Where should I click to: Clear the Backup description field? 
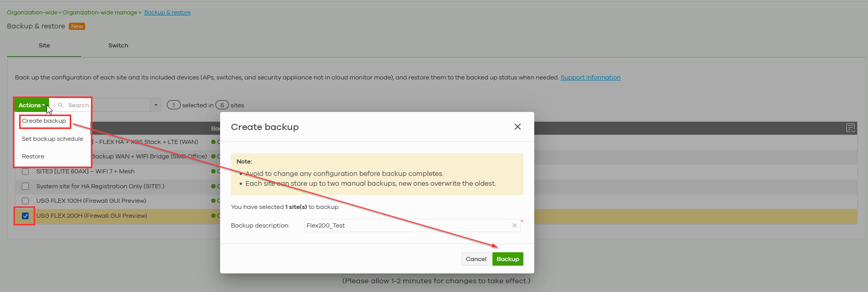click(514, 225)
